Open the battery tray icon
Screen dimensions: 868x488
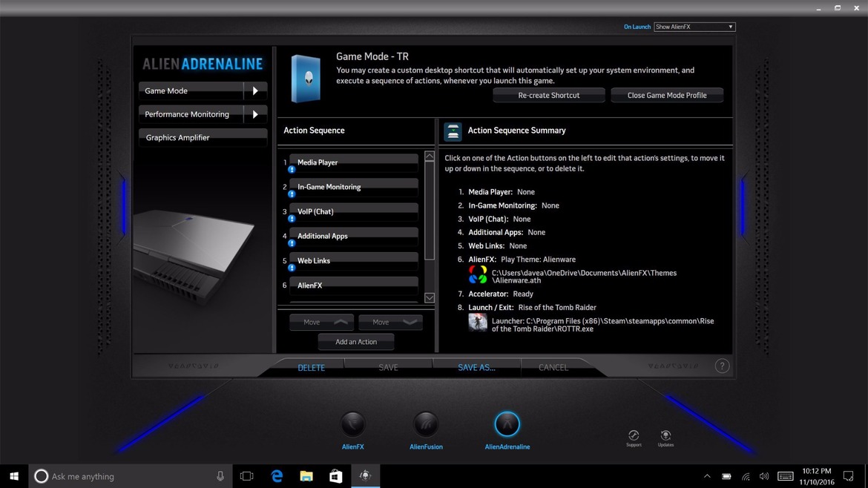click(x=726, y=476)
